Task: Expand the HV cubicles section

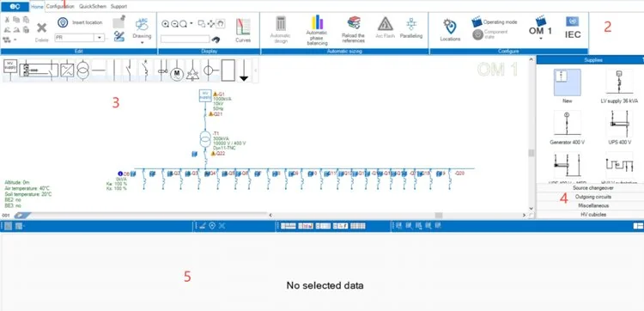Action: click(593, 215)
